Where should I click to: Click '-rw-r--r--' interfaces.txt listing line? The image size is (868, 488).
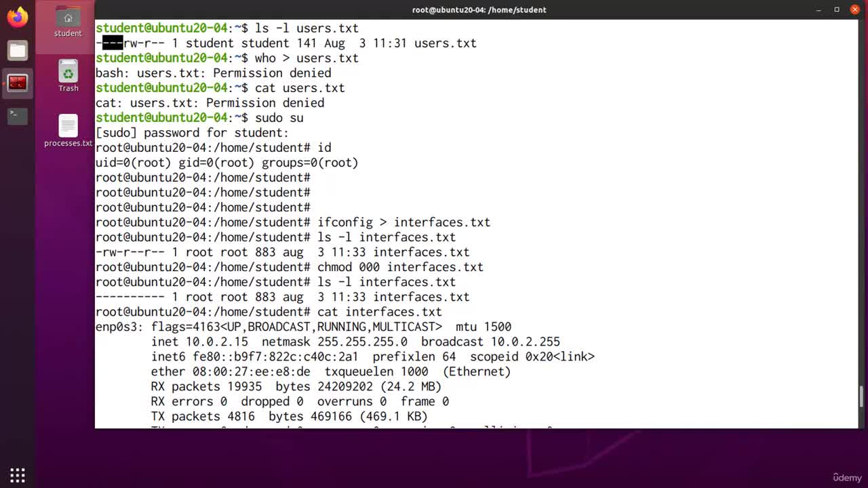click(283, 251)
